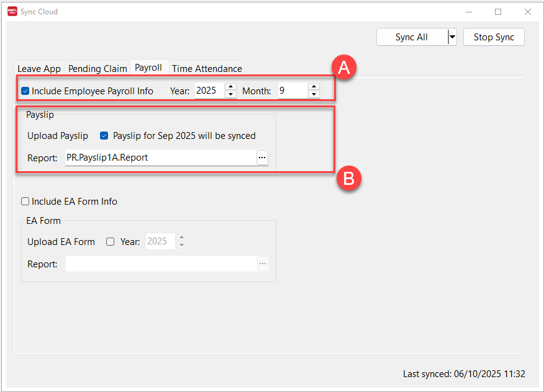This screenshot has width=544, height=392.
Task: Decrease the Year value with down arrow
Action: click(230, 94)
